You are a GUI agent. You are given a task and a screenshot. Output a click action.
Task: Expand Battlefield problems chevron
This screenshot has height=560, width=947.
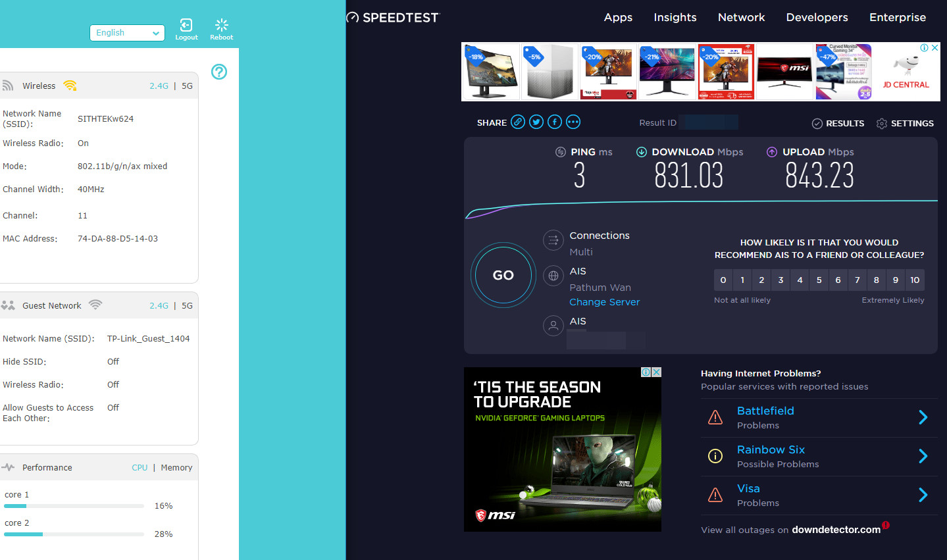click(923, 417)
